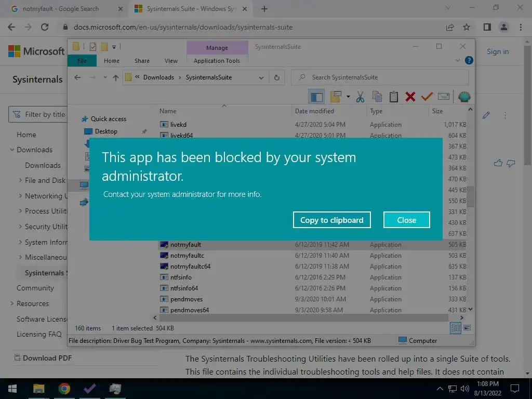Image resolution: width=532 pixels, height=399 pixels.
Task: Expand the address bar path dropdown
Action: 261,78
